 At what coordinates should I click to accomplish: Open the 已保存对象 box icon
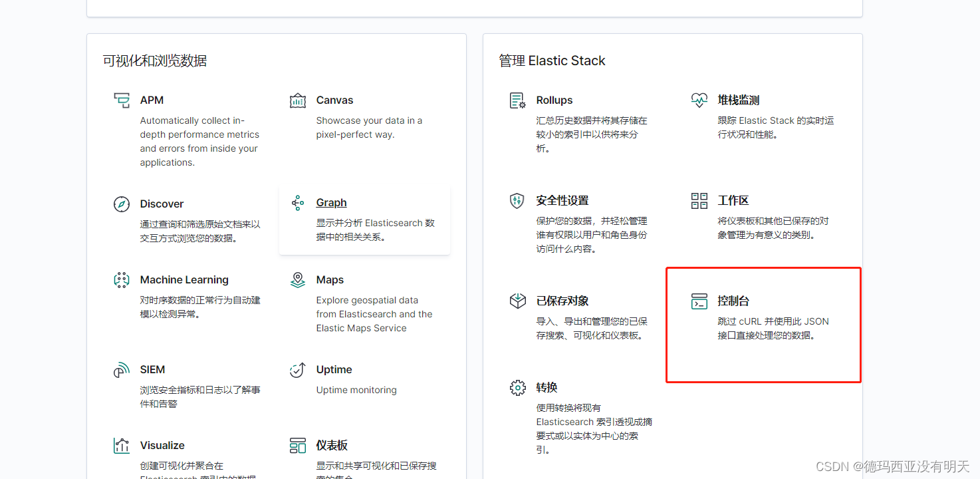(517, 301)
